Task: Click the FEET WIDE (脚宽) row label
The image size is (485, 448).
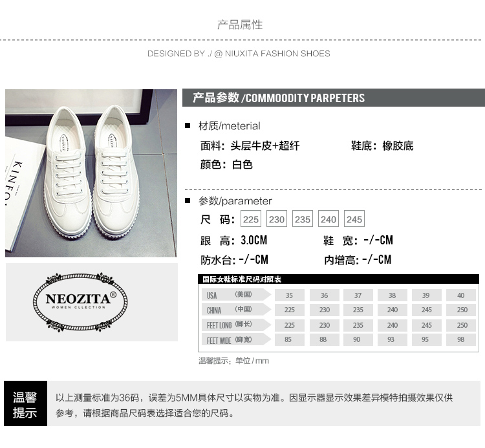Action: pyautogui.click(x=236, y=339)
